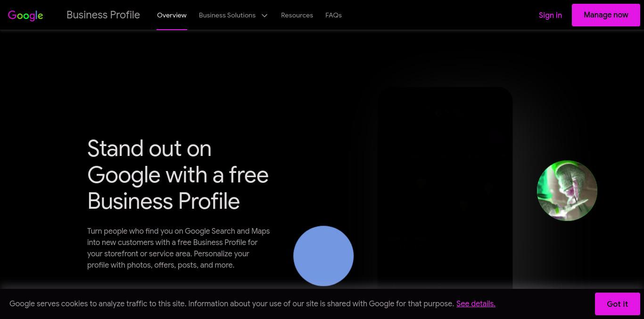Click the dark phone mockup image

[x=445, y=188]
